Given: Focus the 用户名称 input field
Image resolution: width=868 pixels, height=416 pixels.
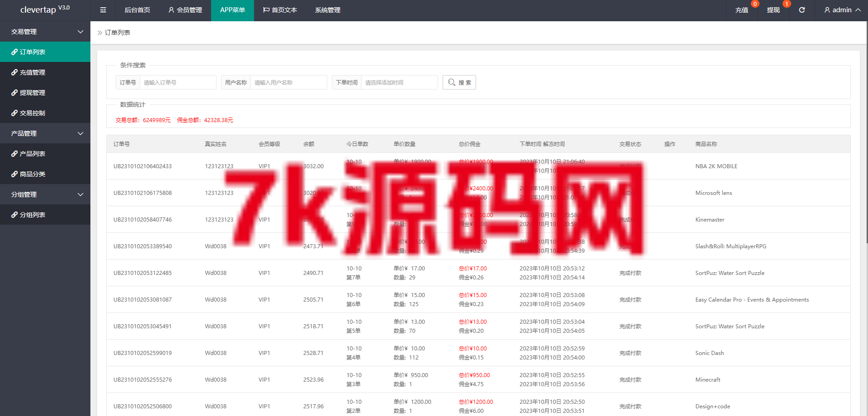Looking at the screenshot, I should tap(288, 82).
